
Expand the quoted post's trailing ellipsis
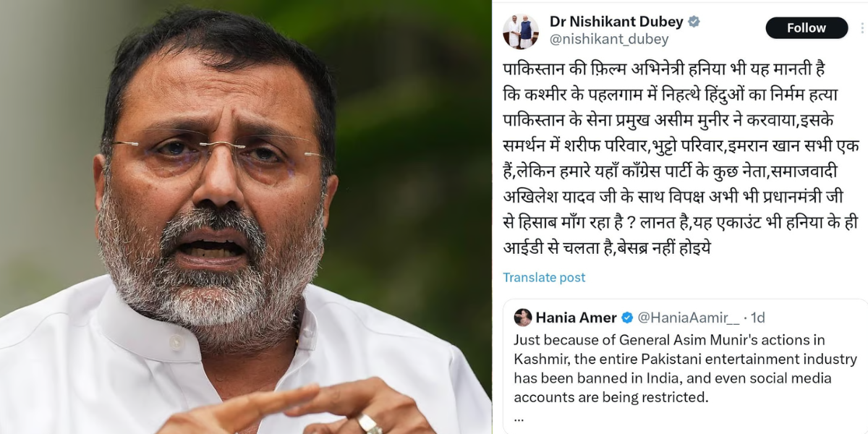pyautogui.click(x=519, y=417)
